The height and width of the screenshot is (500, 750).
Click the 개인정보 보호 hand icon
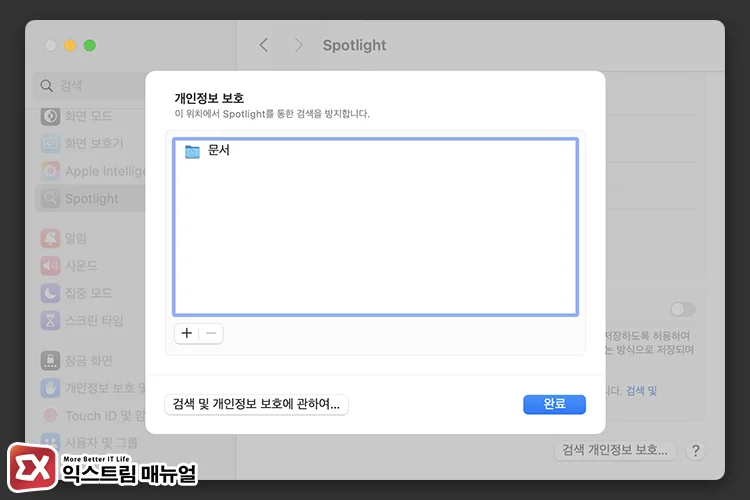pyautogui.click(x=50, y=388)
